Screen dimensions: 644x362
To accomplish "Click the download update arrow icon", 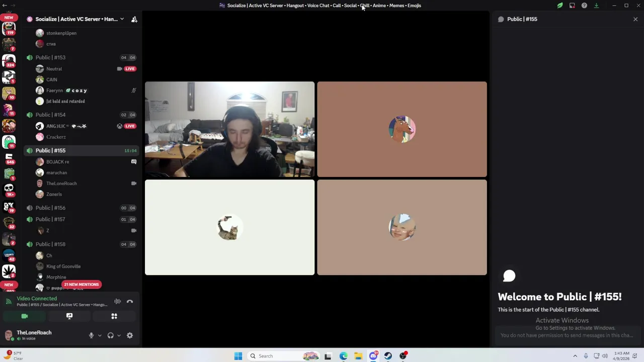I will [596, 6].
